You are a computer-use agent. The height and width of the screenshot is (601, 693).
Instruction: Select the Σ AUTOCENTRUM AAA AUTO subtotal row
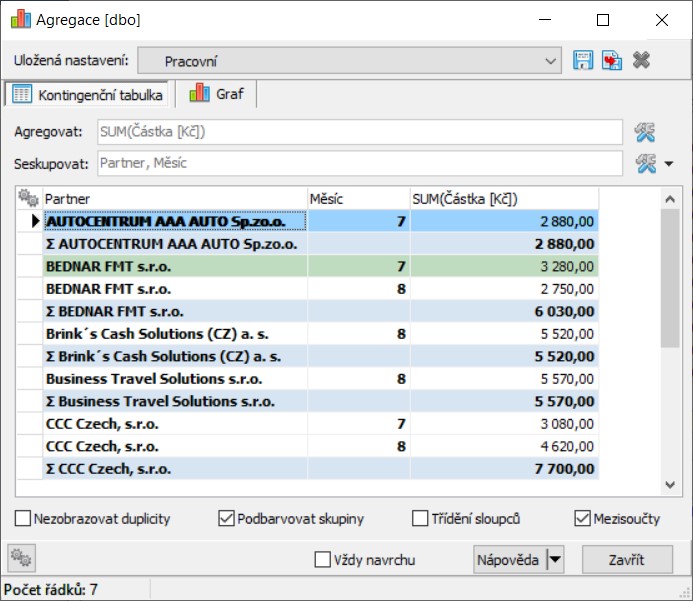[x=321, y=243]
